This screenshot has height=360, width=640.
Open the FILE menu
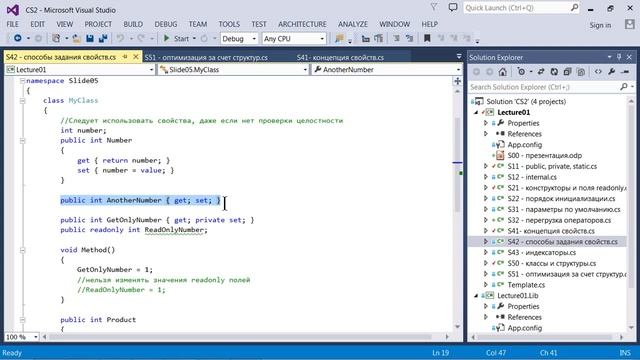tap(13, 24)
